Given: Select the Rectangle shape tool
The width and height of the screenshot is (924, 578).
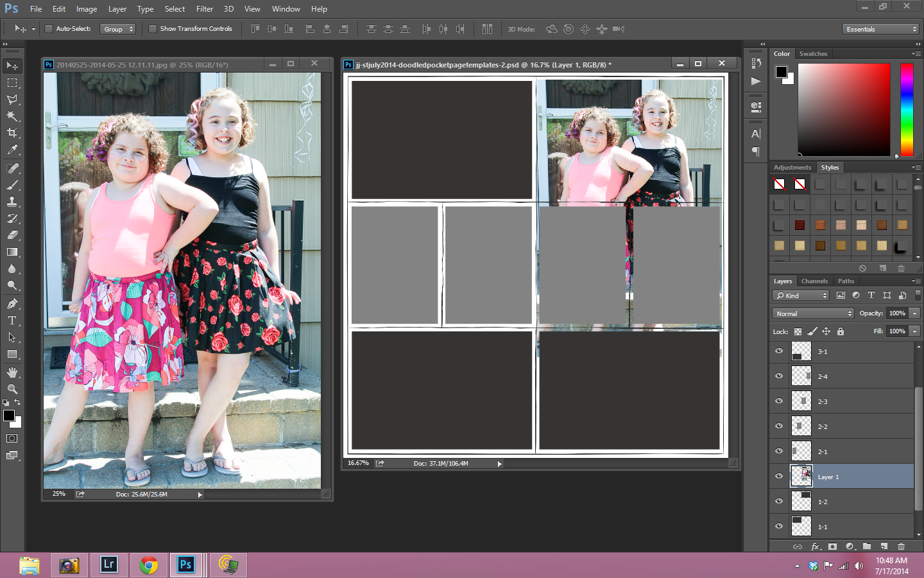Looking at the screenshot, I should click(12, 354).
